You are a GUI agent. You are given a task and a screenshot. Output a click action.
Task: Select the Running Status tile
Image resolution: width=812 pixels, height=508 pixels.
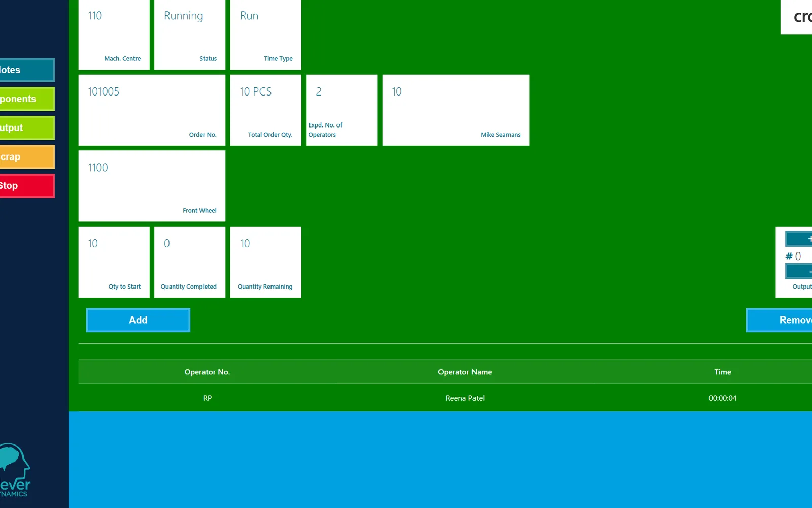pyautogui.click(x=190, y=35)
